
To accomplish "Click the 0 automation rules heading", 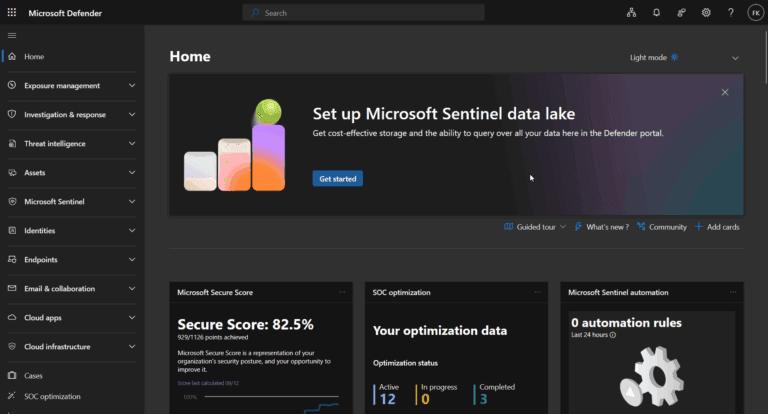I will (x=626, y=323).
